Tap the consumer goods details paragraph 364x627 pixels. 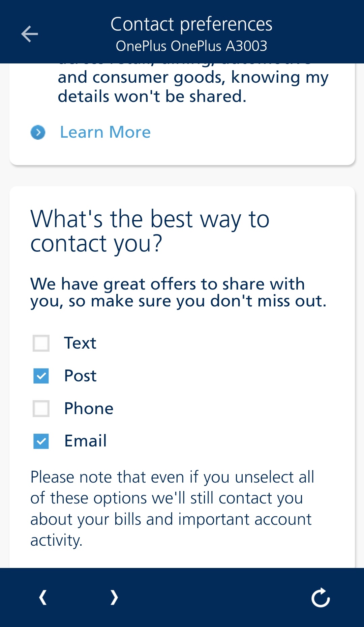click(x=193, y=87)
